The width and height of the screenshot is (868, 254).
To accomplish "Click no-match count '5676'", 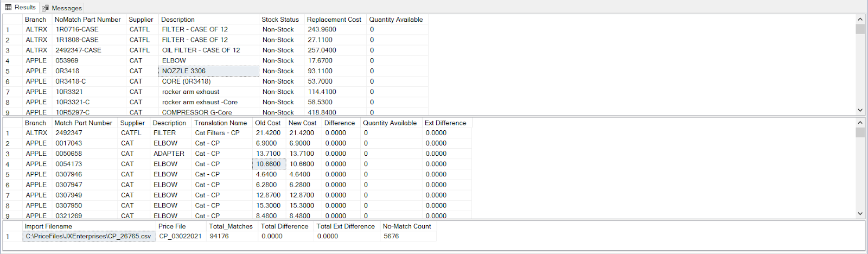I will coord(408,237).
